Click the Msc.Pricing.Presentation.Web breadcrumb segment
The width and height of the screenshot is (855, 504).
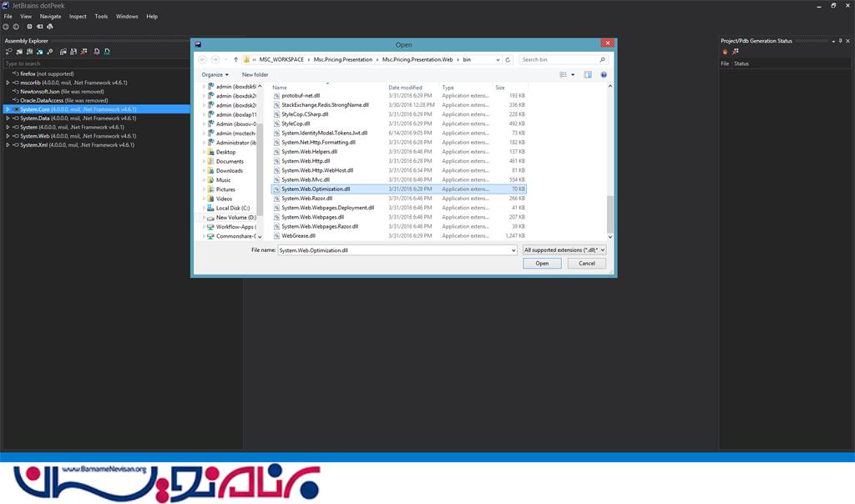(x=417, y=59)
